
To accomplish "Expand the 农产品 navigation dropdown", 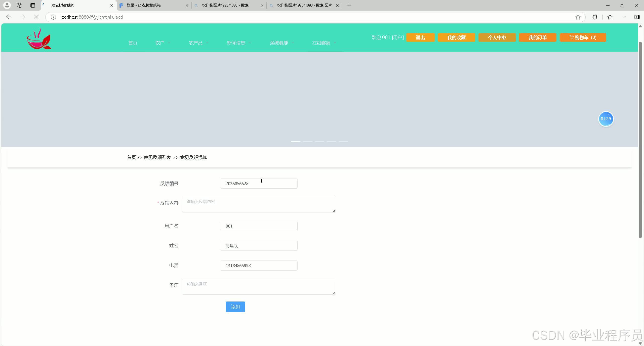I will coord(198,43).
